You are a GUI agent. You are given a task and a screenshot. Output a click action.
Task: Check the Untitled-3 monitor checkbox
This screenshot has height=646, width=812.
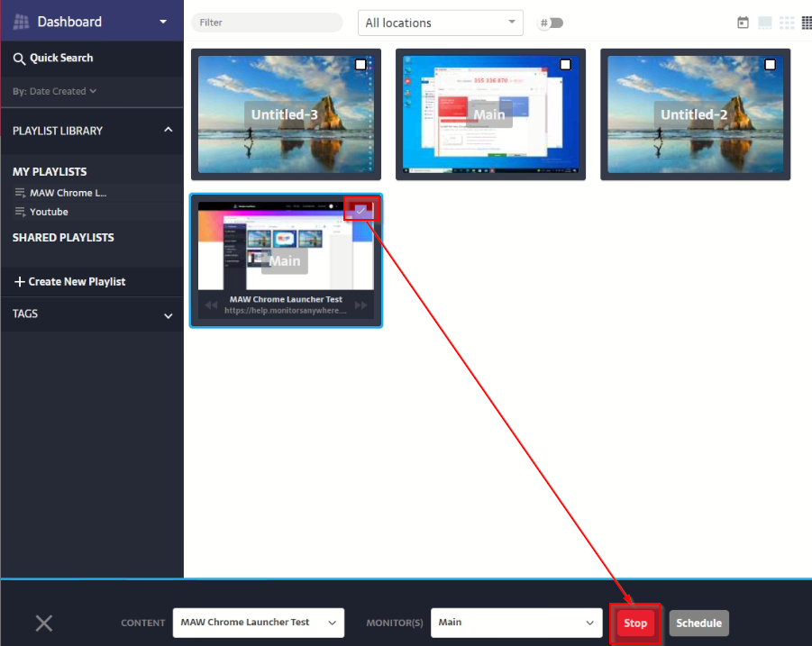[x=360, y=65]
